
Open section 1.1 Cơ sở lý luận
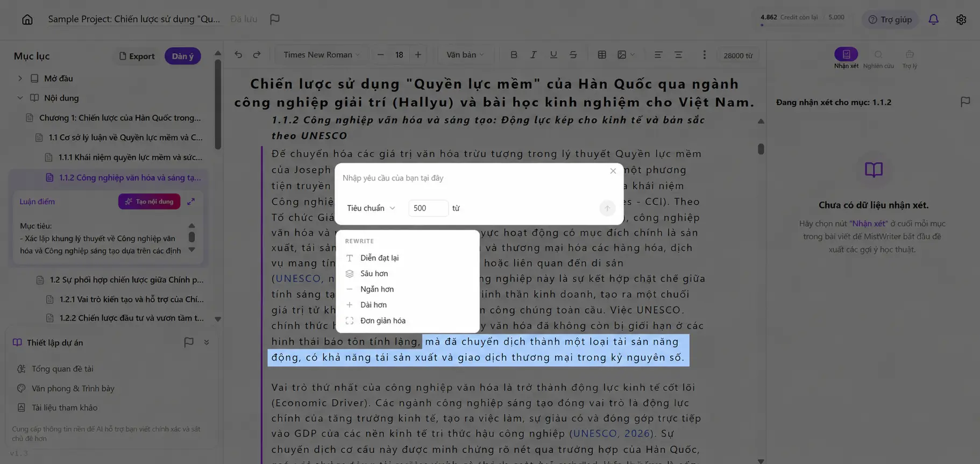(x=119, y=138)
